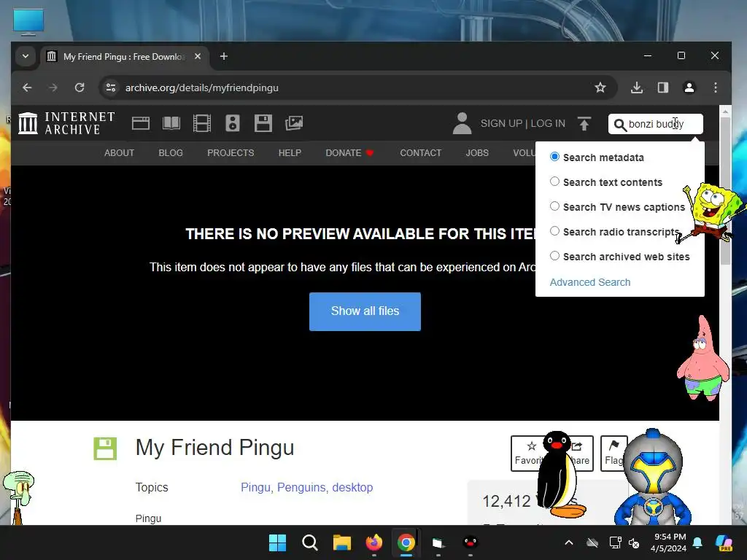747x560 pixels.
Task: Open Windows Start menu
Action: [277, 542]
